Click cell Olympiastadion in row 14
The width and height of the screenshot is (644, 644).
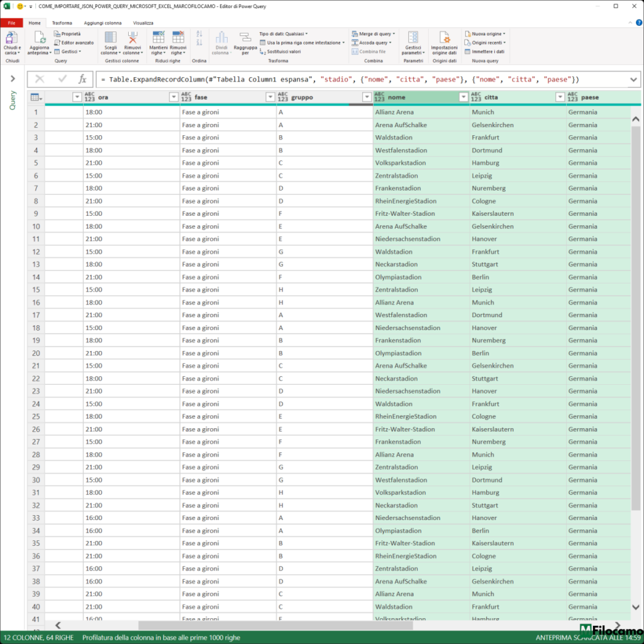[421, 277]
